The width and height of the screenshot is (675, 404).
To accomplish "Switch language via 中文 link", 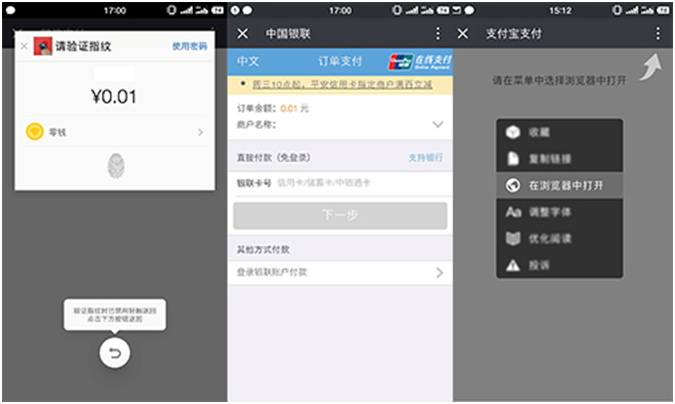I will point(248,61).
